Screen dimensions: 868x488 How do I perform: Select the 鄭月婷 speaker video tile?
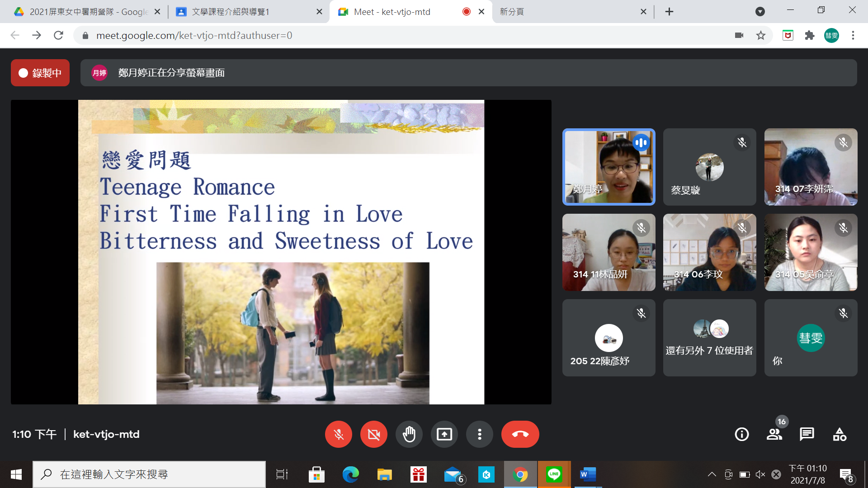point(609,167)
